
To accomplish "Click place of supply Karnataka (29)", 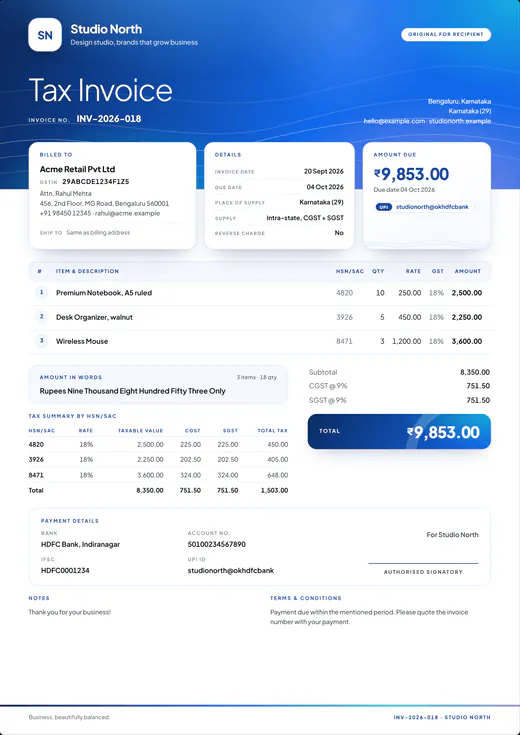I will (x=321, y=202).
